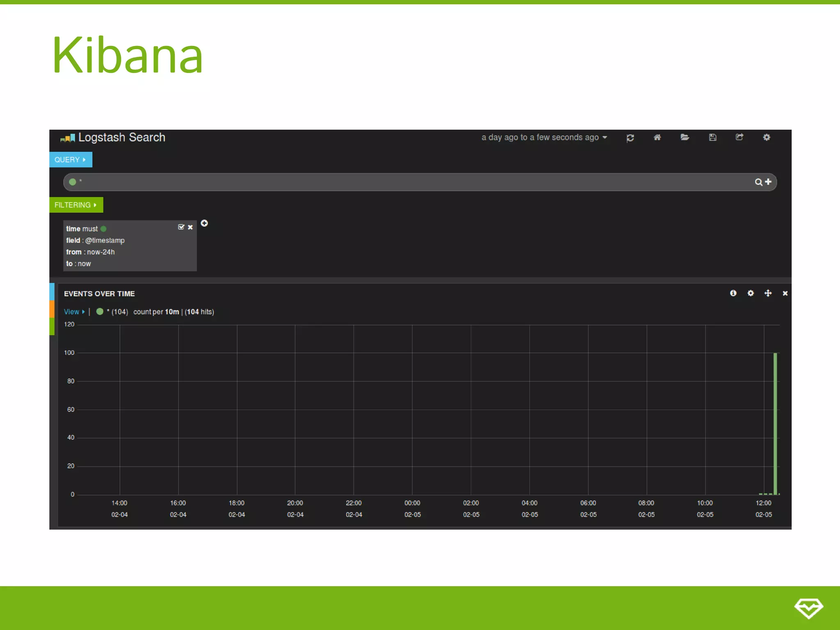Open Events Over Time panel settings gear
Screen dimensions: 840x630
click(751, 293)
